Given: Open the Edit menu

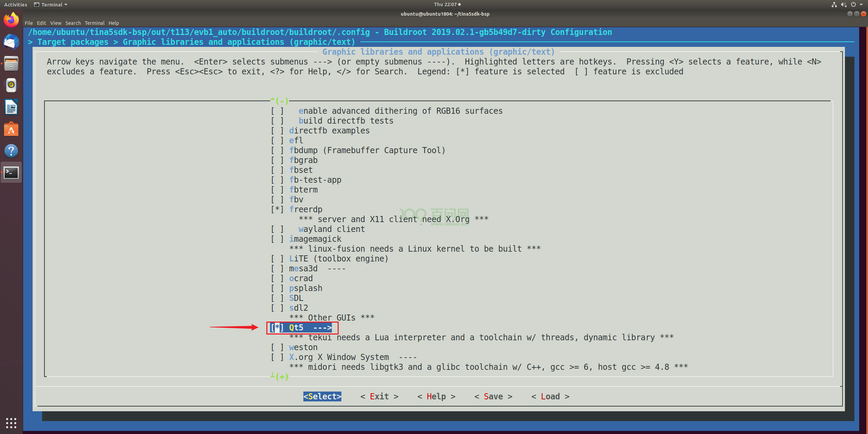Looking at the screenshot, I should point(41,23).
